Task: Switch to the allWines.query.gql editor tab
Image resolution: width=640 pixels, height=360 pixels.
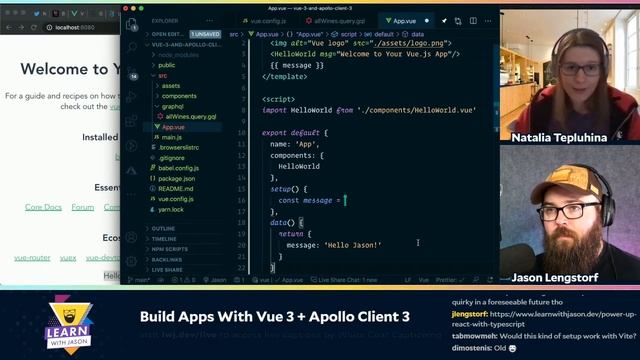Action: (x=336, y=21)
